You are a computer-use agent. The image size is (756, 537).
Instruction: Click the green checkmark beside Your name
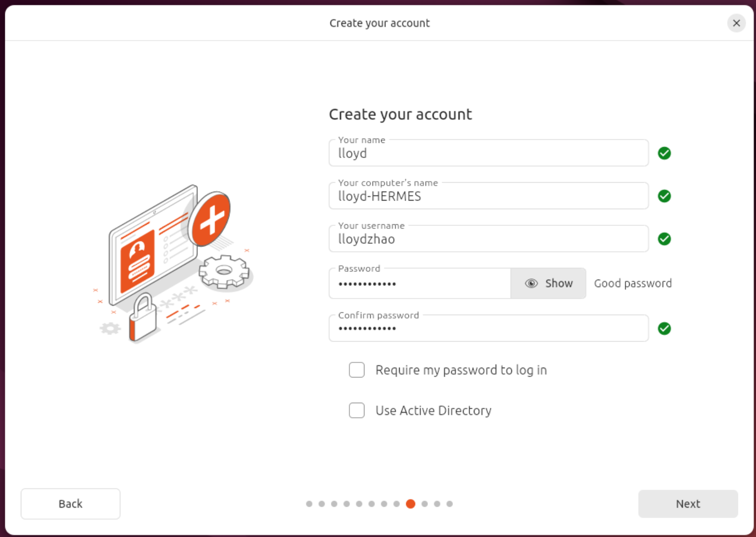664,153
